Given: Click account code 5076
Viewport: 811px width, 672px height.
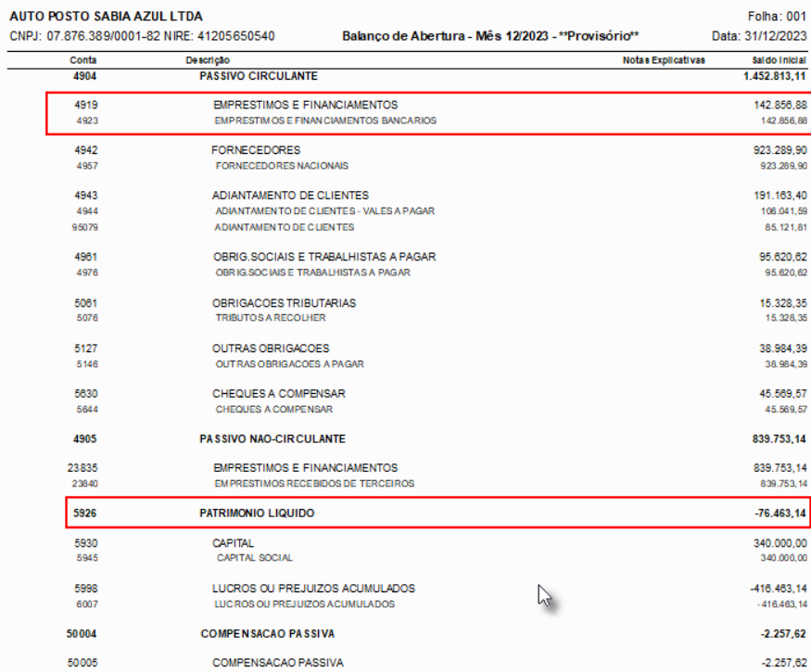Looking at the screenshot, I should coord(87,318).
